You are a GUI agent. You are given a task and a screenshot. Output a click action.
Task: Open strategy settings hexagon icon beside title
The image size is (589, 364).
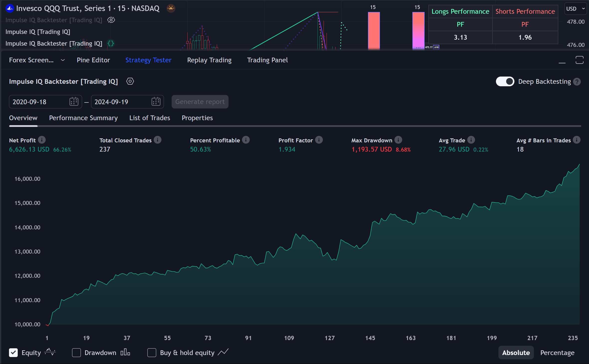(130, 81)
